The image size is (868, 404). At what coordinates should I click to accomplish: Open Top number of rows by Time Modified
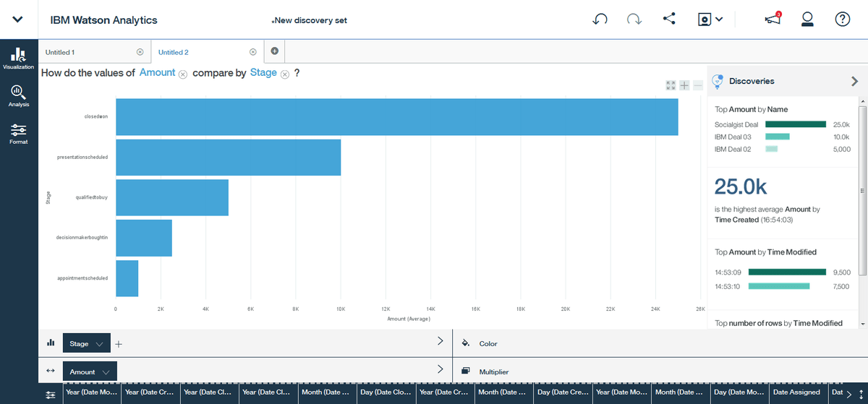pyautogui.click(x=778, y=323)
